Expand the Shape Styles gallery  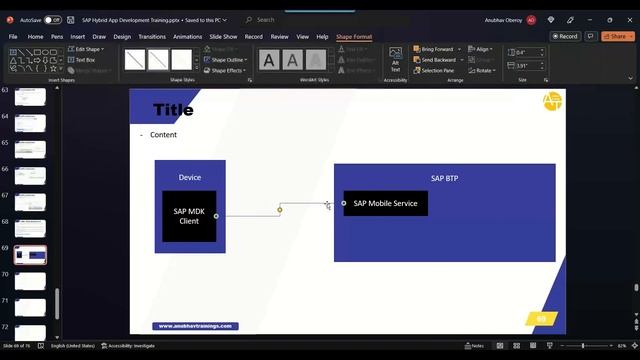196,68
